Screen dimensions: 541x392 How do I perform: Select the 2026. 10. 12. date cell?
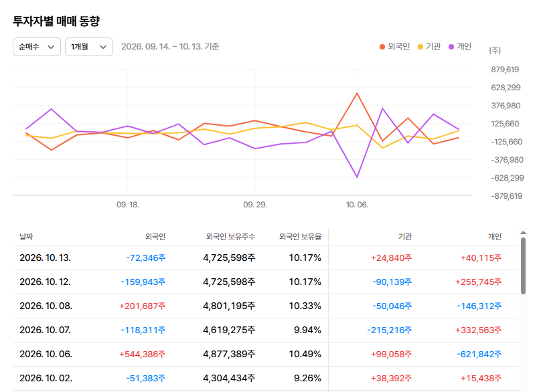click(46, 282)
